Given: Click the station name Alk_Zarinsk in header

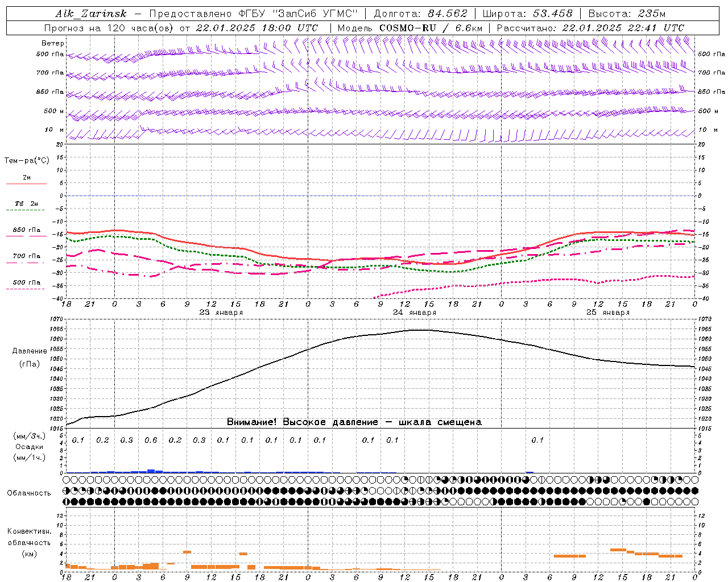Looking at the screenshot, I should coord(91,14).
